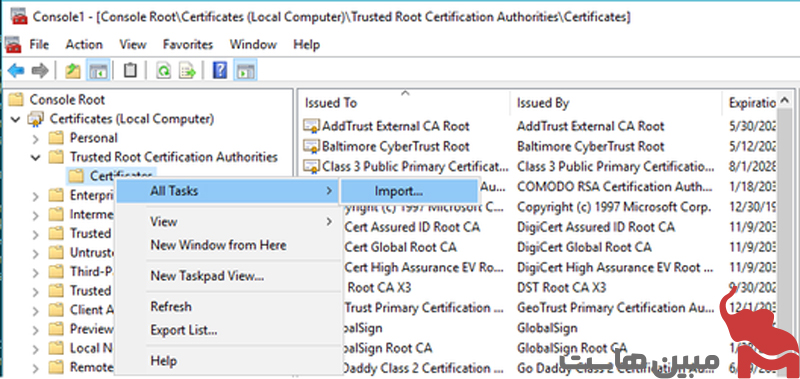The image size is (800, 379).
Task: Click the Export List toolbar icon
Action: click(x=187, y=70)
